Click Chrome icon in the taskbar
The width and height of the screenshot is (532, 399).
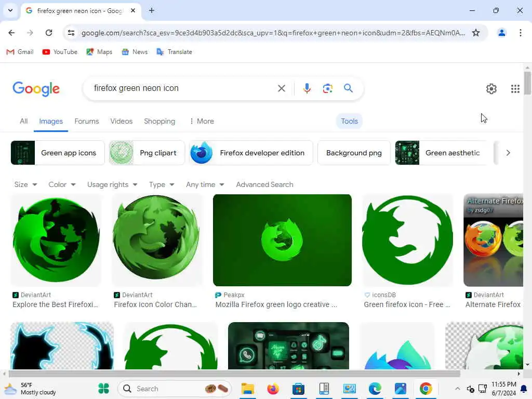pos(425,389)
